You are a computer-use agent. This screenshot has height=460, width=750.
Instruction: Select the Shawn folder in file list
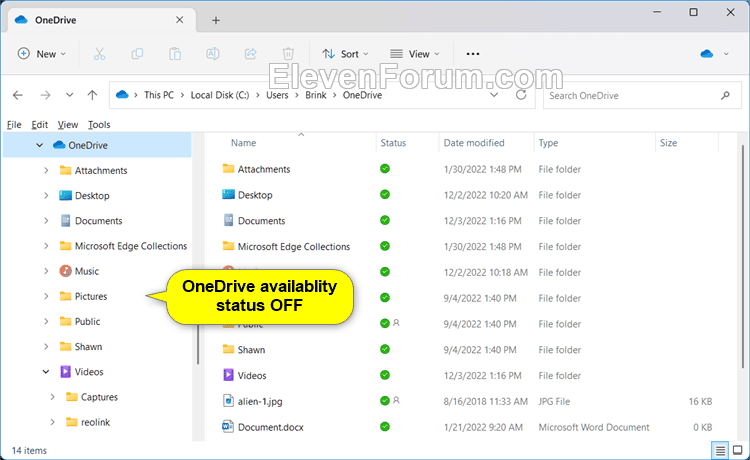(251, 350)
